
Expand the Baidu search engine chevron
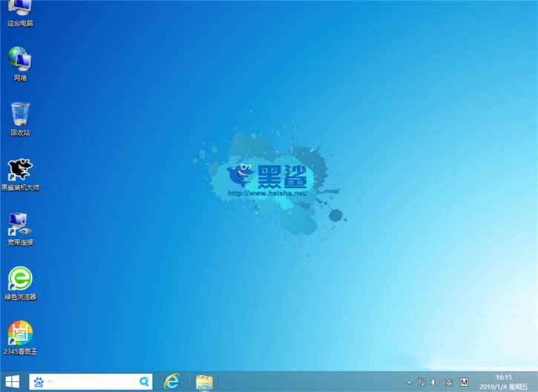(50, 382)
